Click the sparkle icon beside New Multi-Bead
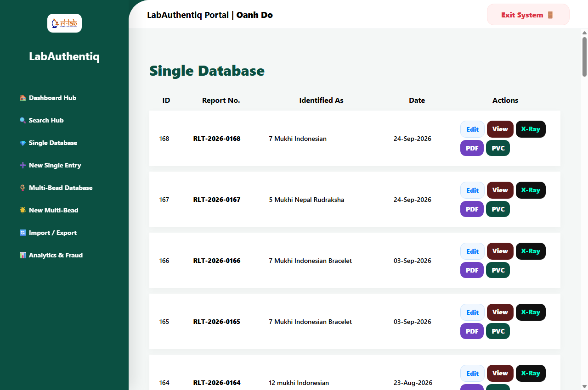This screenshot has width=588, height=390. tap(23, 210)
